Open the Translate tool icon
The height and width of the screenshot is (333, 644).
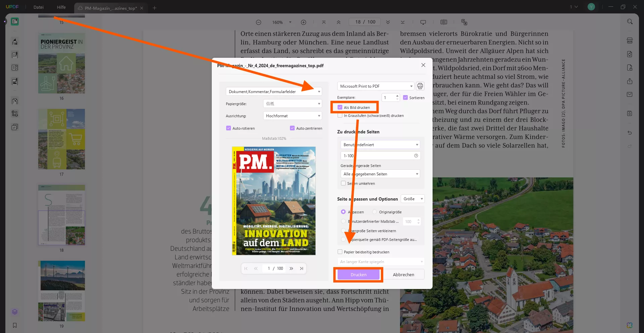tap(464, 22)
